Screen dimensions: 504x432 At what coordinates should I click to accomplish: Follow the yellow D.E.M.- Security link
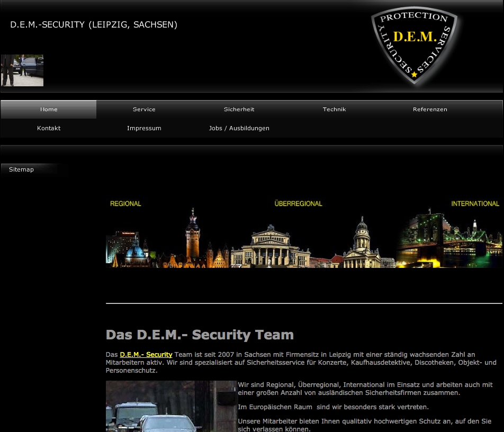click(146, 355)
